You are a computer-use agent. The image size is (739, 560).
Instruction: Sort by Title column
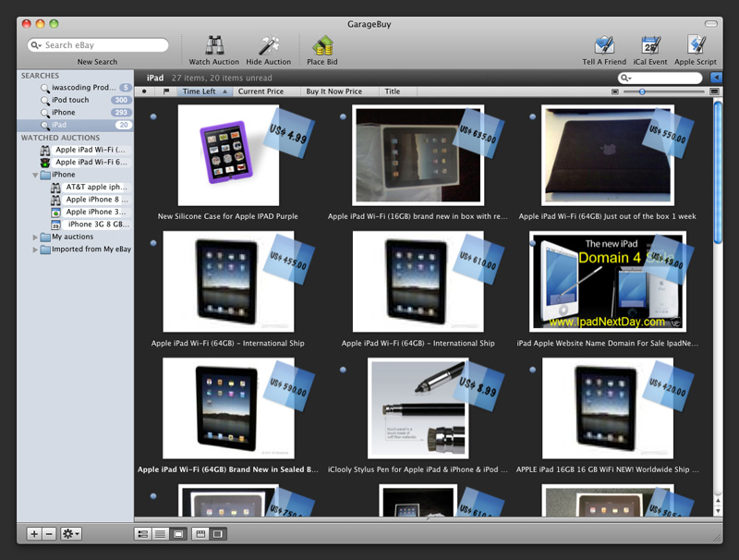click(x=397, y=91)
